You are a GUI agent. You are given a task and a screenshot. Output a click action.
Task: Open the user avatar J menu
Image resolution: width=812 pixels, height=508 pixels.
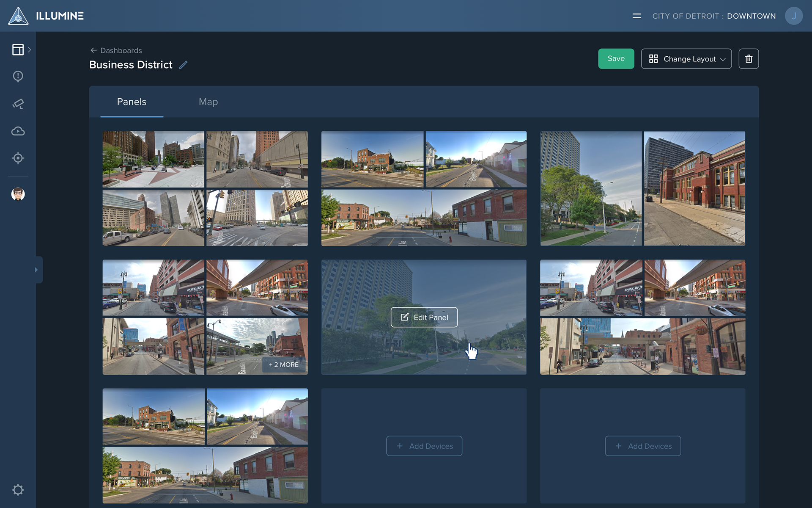pyautogui.click(x=793, y=16)
